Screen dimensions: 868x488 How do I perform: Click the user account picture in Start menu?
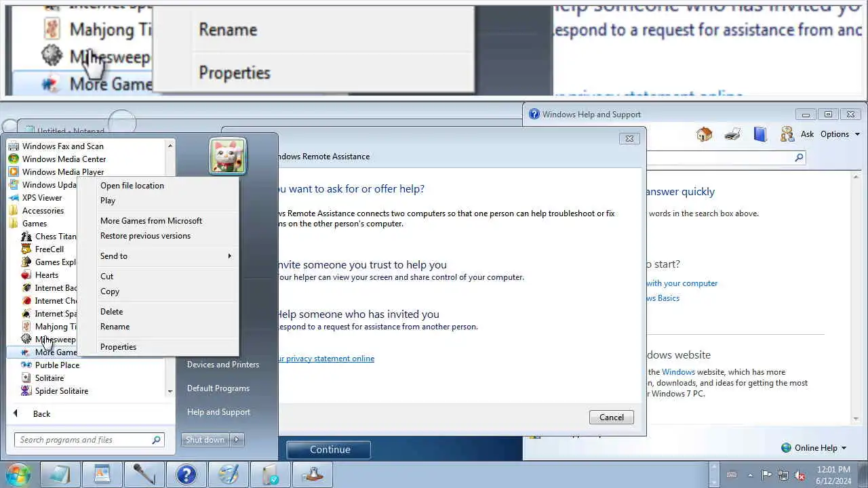[228, 156]
